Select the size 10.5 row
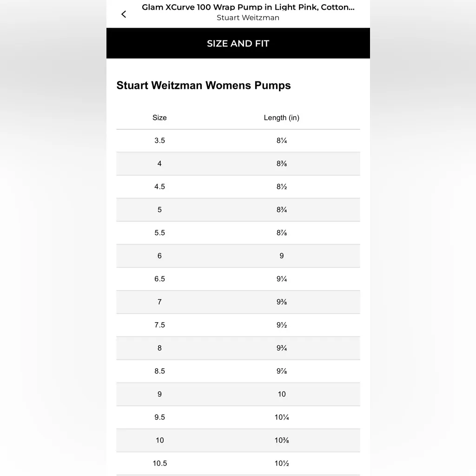Image resolution: width=476 pixels, height=476 pixels. 238,463
